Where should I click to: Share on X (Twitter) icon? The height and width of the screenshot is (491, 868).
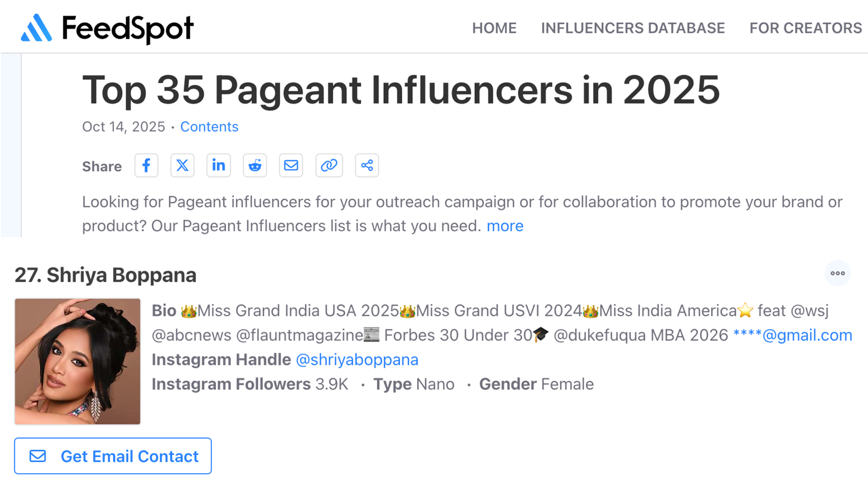[x=182, y=165]
